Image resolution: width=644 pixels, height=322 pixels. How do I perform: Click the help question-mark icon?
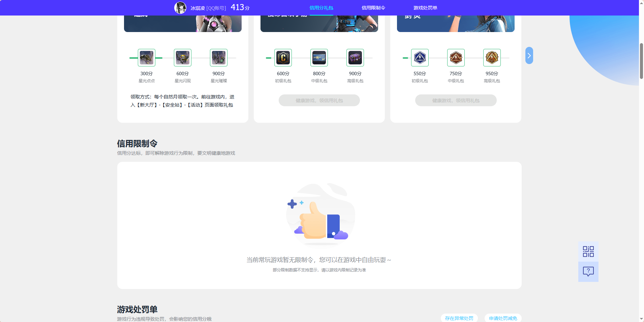click(588, 271)
